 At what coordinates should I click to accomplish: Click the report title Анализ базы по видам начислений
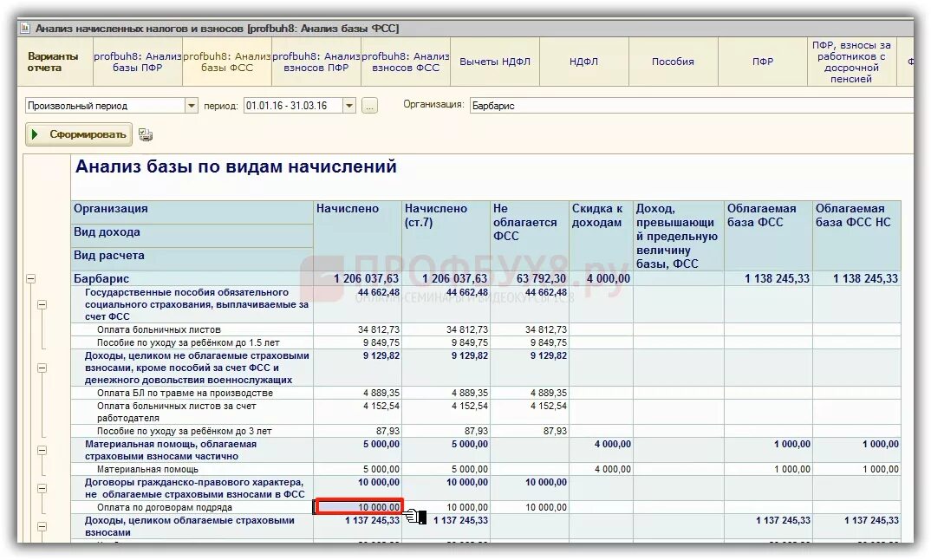pos(236,166)
